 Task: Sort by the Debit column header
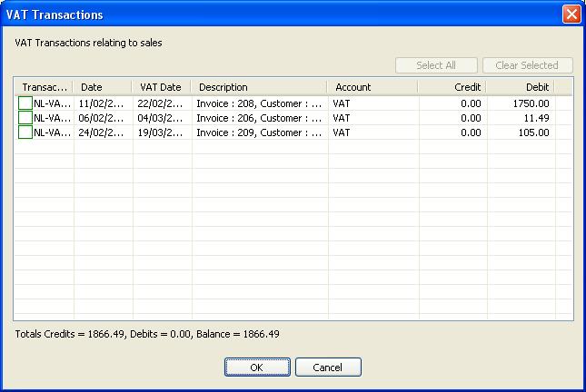point(521,87)
